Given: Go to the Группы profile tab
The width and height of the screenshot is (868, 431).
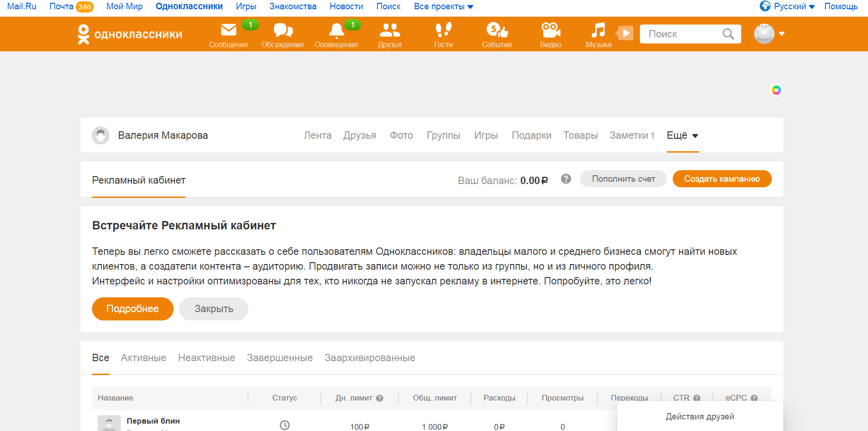Looking at the screenshot, I should [443, 135].
